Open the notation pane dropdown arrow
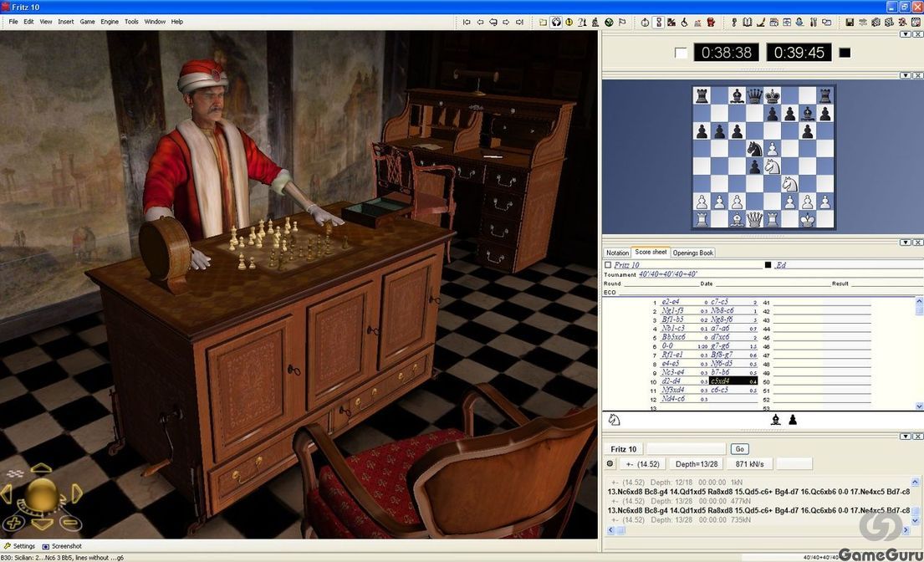The width and height of the screenshot is (924, 562). coord(906,243)
